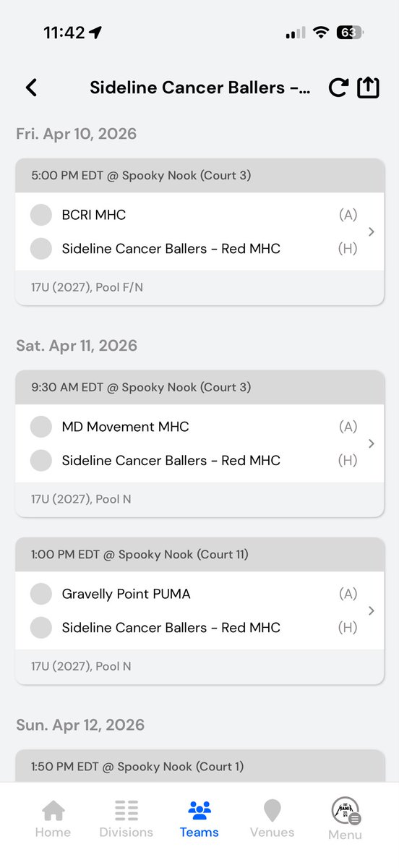The height and width of the screenshot is (868, 399).
Task: Select the Teams tab icon
Action: [x=199, y=810]
